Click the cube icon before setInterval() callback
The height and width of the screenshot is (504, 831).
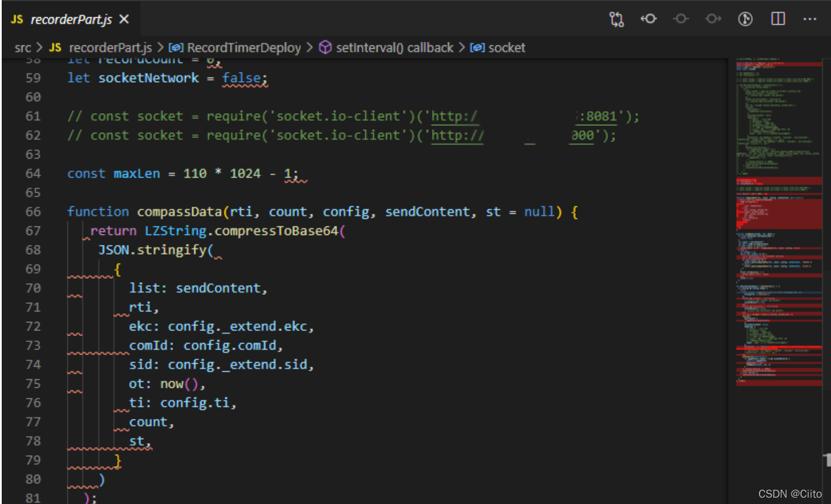pos(325,48)
